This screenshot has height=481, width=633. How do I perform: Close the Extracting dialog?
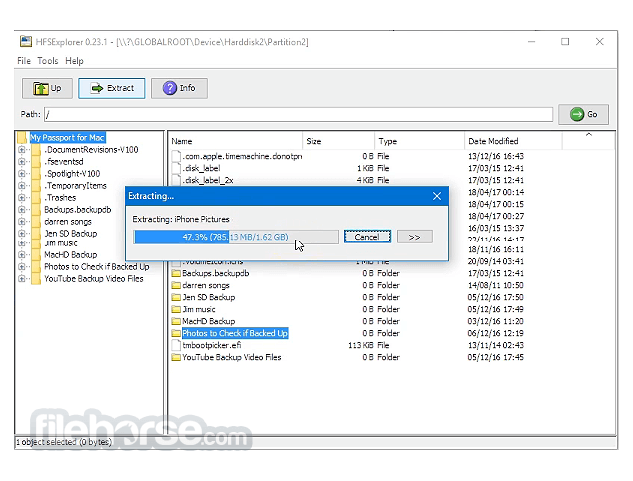coord(437,196)
